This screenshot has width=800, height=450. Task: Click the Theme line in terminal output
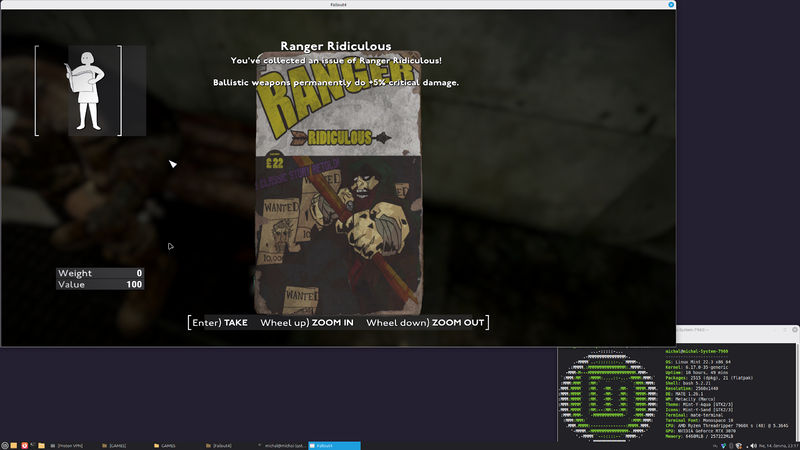point(699,405)
